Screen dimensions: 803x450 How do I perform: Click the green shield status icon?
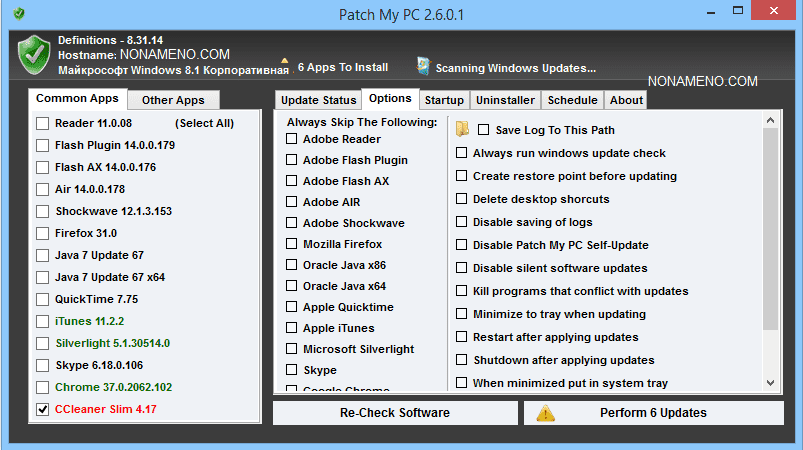click(x=34, y=54)
